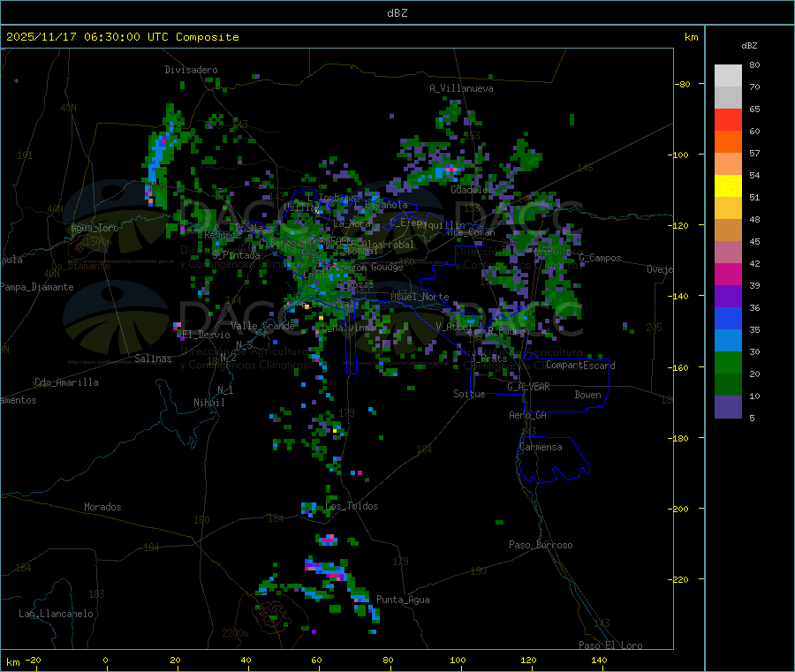Click the Lag.Llancanelo map label

[57, 614]
